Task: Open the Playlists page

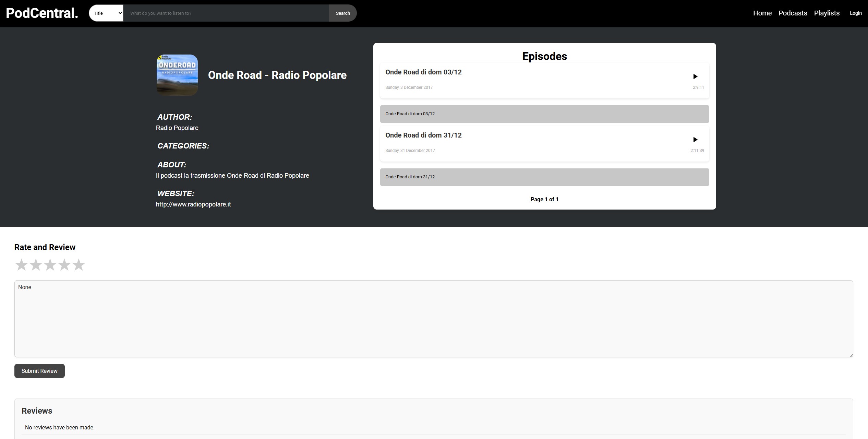Action: coord(827,13)
